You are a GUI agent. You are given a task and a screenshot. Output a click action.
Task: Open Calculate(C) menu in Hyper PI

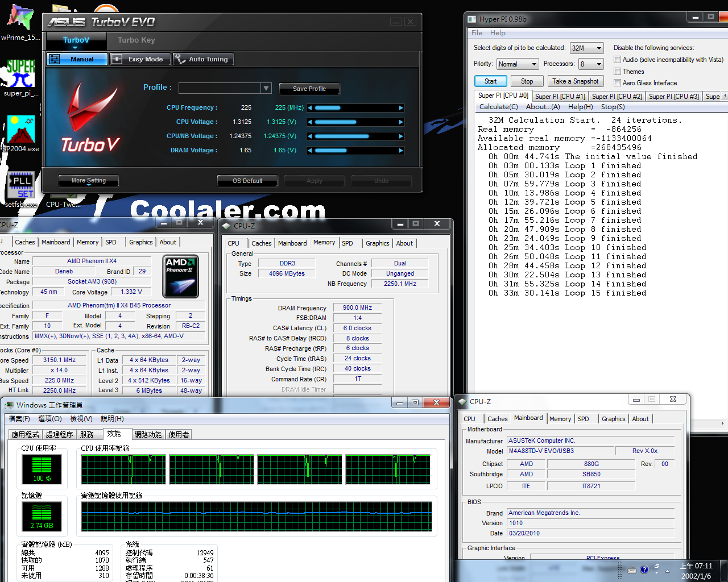[499, 107]
